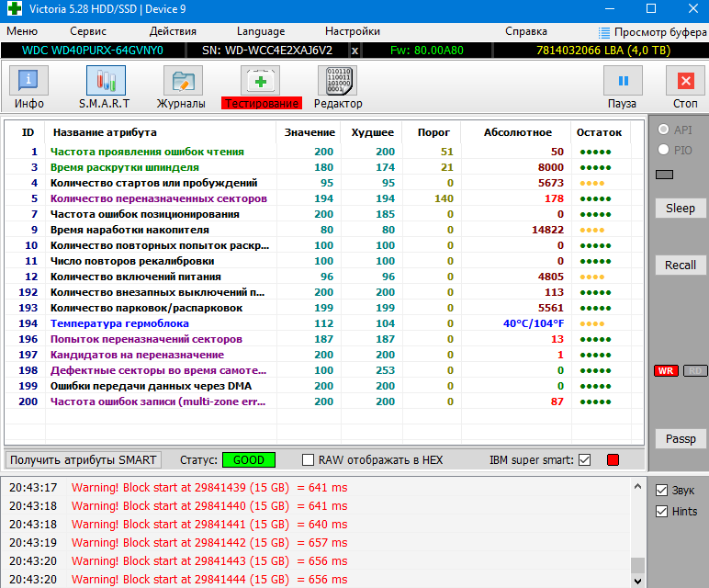The width and height of the screenshot is (709, 588).
Task: Click the model WDC WD40PURX-64GVNY0
Action: [93, 51]
